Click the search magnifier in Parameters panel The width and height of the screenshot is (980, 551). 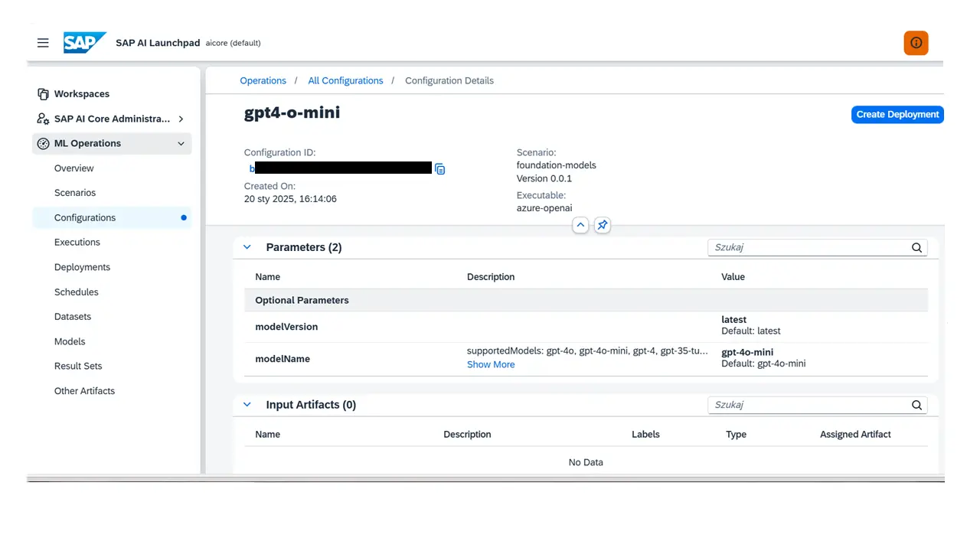pos(916,247)
